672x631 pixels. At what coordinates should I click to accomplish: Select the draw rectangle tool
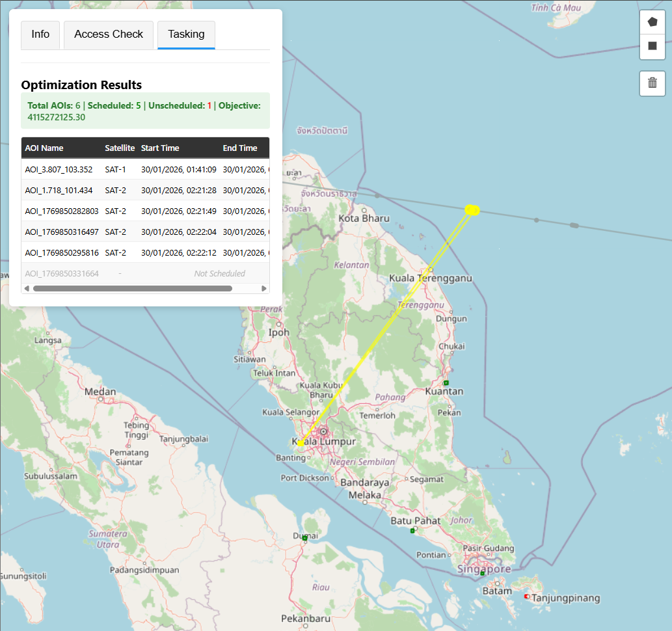652,46
